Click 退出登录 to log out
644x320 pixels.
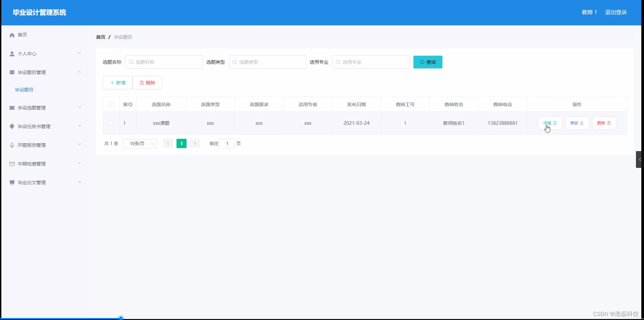(616, 12)
